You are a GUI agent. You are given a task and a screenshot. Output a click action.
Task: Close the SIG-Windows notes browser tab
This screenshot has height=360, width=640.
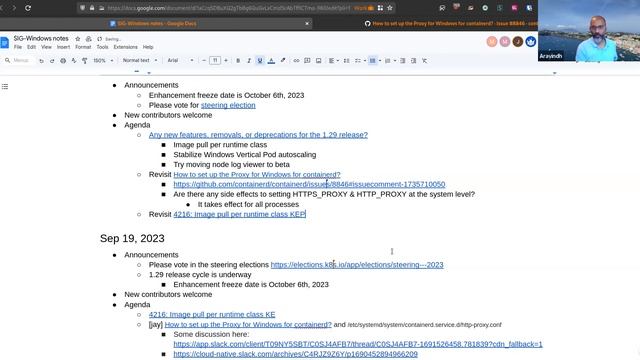(x=307, y=24)
